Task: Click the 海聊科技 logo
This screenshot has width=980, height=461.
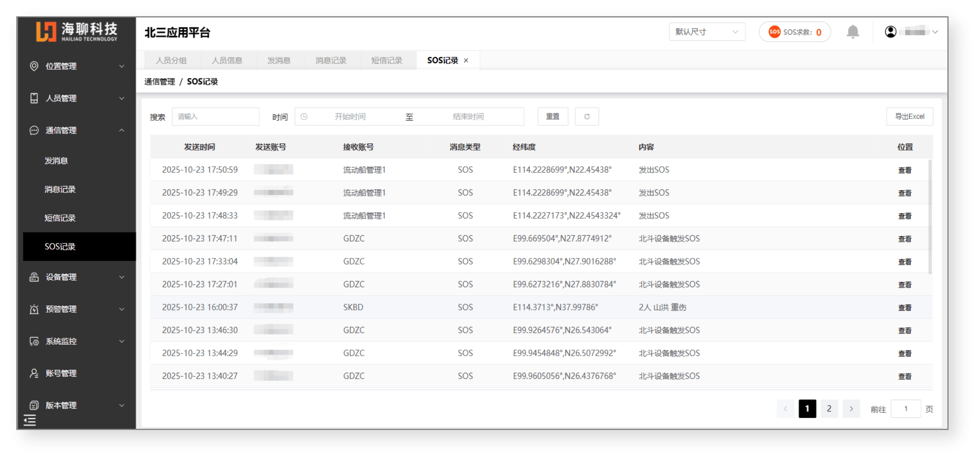Action: tap(77, 31)
